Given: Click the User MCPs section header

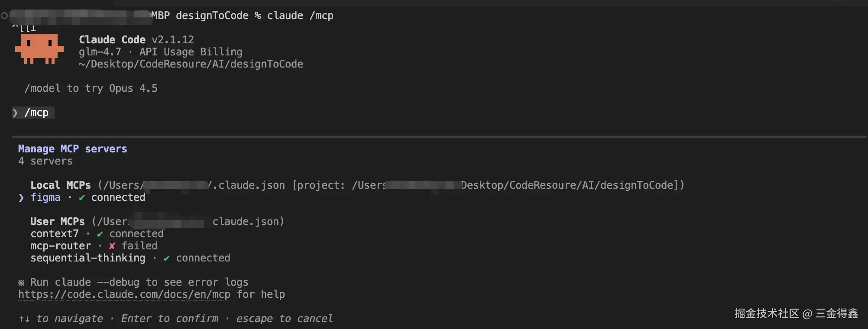Looking at the screenshot, I should 58,222.
